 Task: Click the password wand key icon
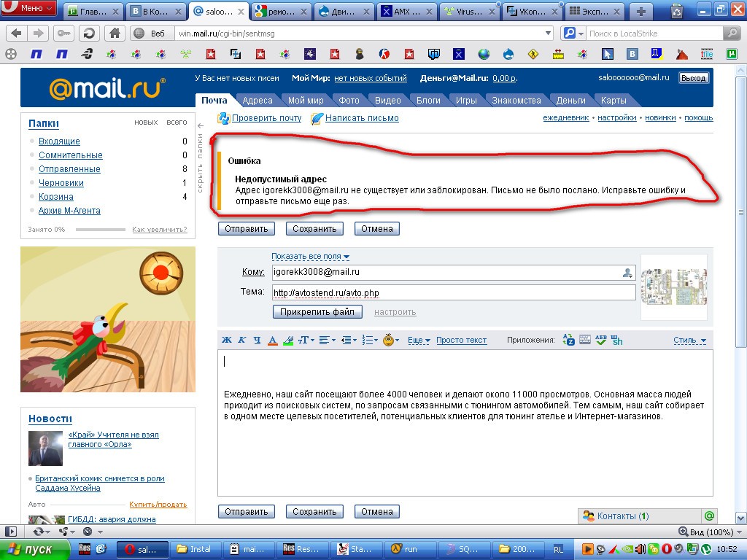point(63,34)
